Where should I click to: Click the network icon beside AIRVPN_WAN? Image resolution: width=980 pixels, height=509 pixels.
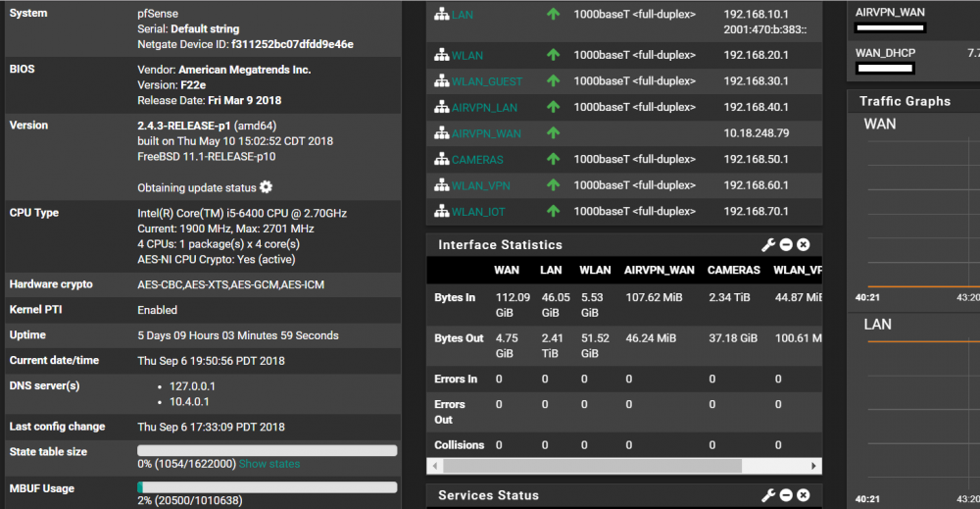coord(442,132)
